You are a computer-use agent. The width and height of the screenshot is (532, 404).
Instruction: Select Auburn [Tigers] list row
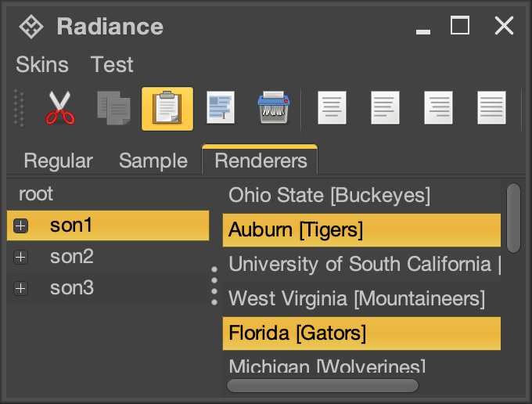click(x=361, y=230)
